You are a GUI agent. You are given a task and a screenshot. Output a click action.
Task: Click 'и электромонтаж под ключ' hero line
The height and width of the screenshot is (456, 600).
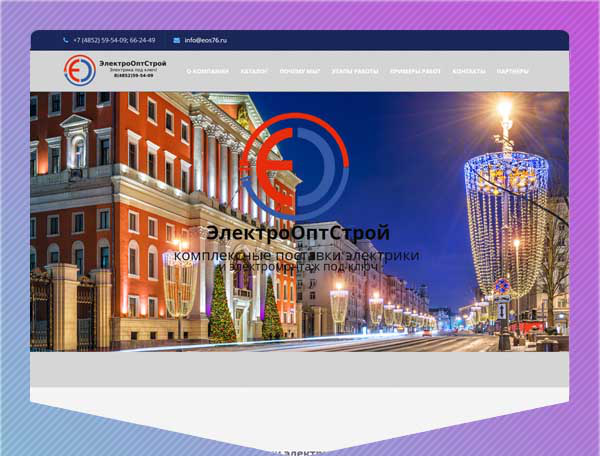click(x=300, y=267)
